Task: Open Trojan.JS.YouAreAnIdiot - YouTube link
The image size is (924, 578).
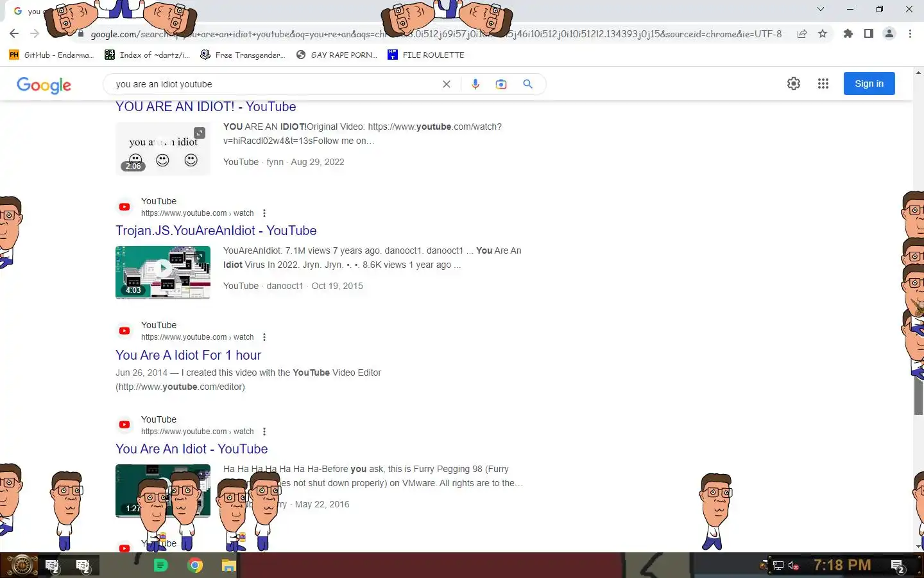Action: tap(216, 231)
